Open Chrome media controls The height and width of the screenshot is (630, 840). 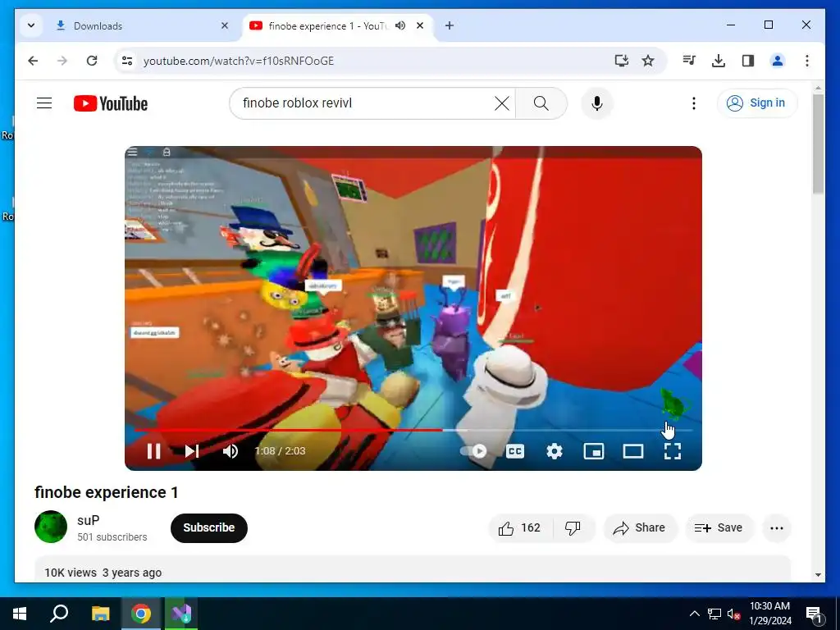point(689,61)
